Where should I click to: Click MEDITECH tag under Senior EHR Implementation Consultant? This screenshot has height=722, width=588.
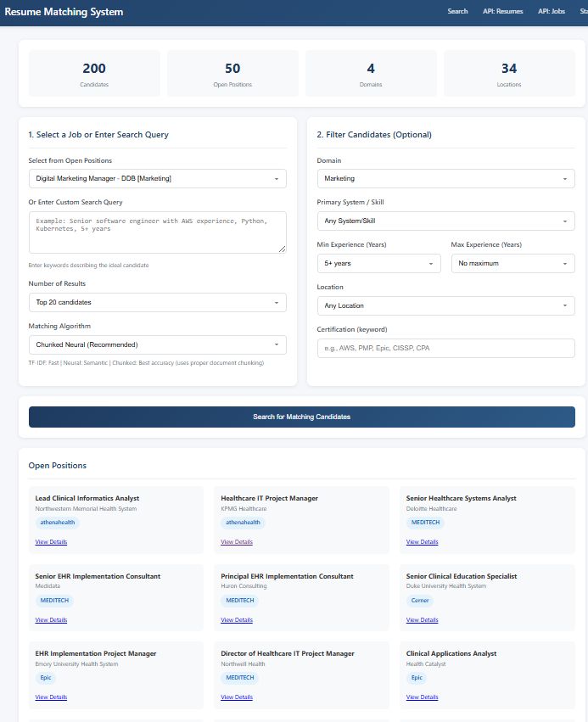54,601
